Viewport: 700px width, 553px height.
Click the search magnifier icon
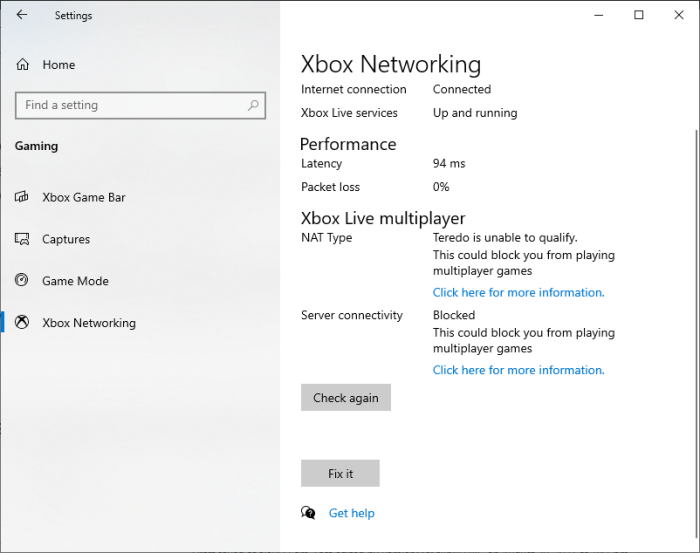253,105
